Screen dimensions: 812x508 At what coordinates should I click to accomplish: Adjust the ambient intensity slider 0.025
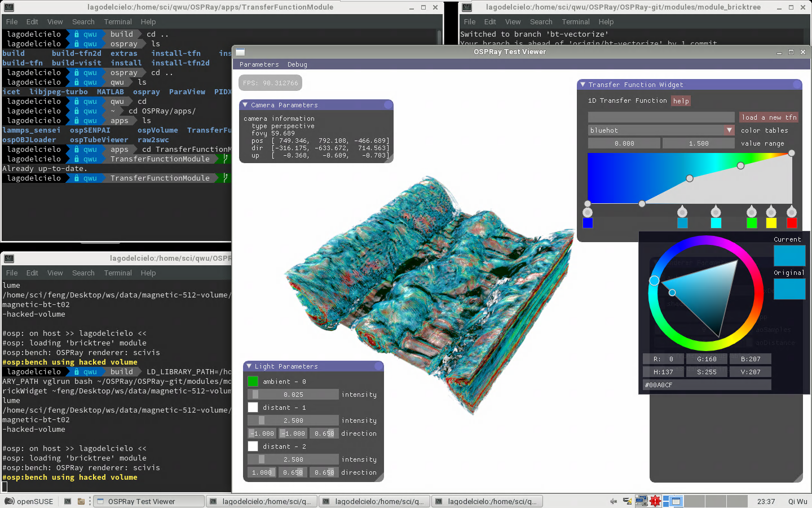(x=293, y=395)
